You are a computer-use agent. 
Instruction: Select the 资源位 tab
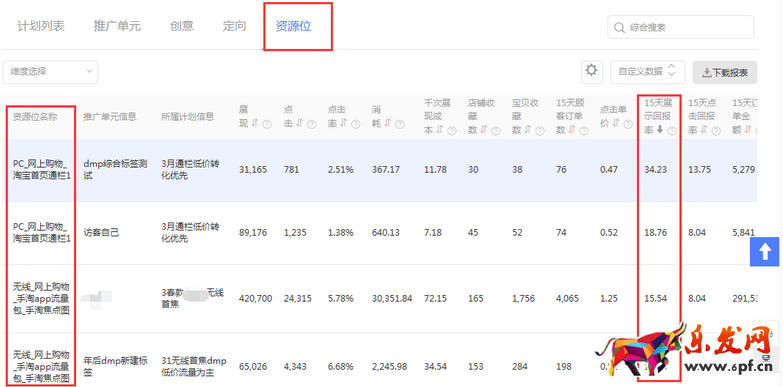click(x=294, y=26)
